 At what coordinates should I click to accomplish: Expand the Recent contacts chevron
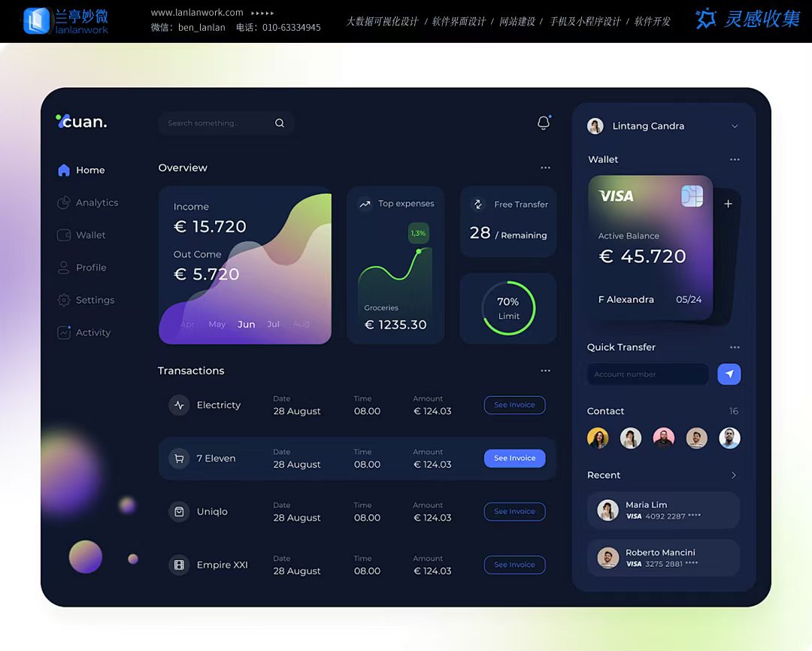(x=734, y=475)
